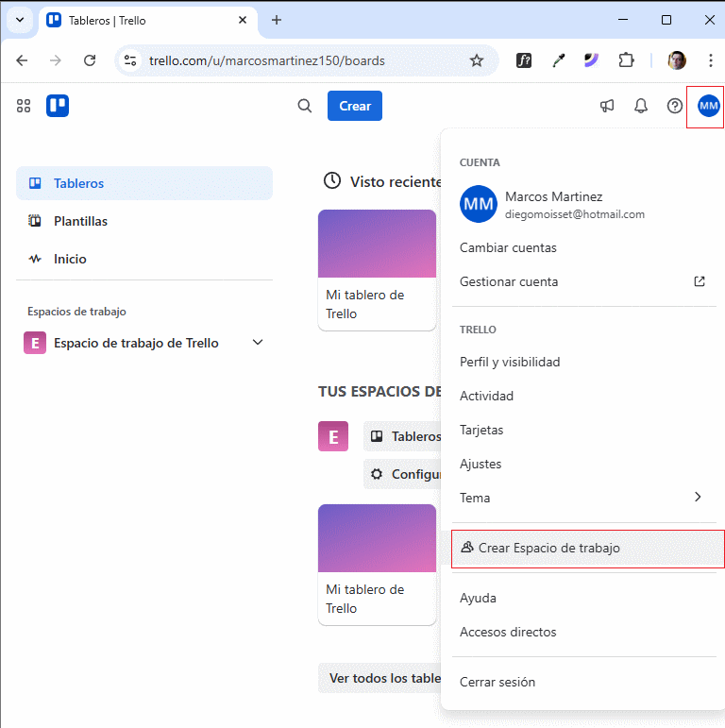Open the search magnifier icon
Image resolution: width=725 pixels, height=728 pixels.
pos(305,106)
